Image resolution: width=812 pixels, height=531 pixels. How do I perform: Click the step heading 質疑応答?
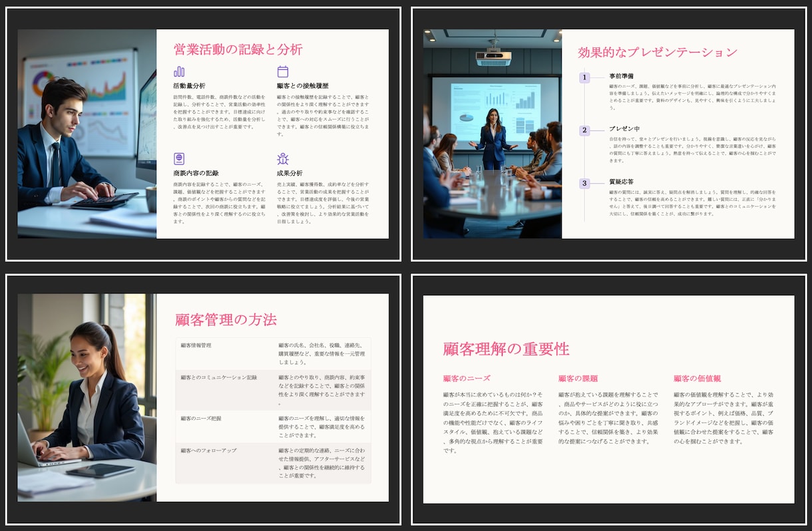point(621,182)
